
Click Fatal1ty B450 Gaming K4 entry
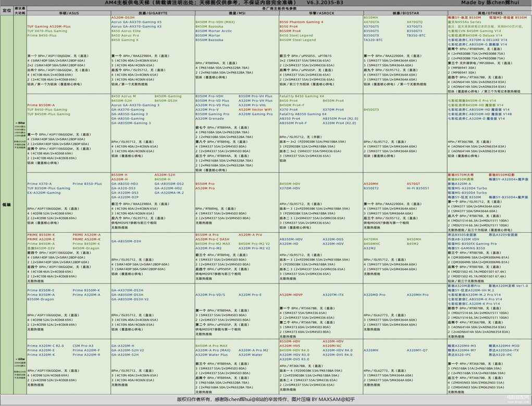click(x=302, y=96)
